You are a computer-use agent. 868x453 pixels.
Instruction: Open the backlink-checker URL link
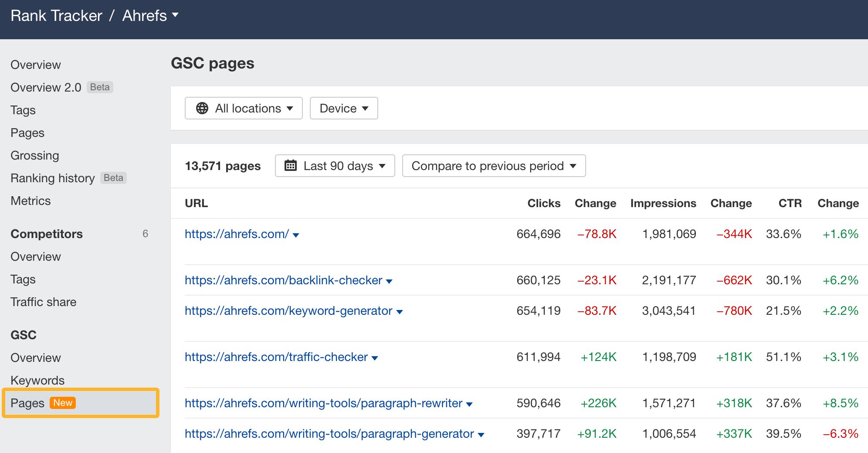point(283,280)
